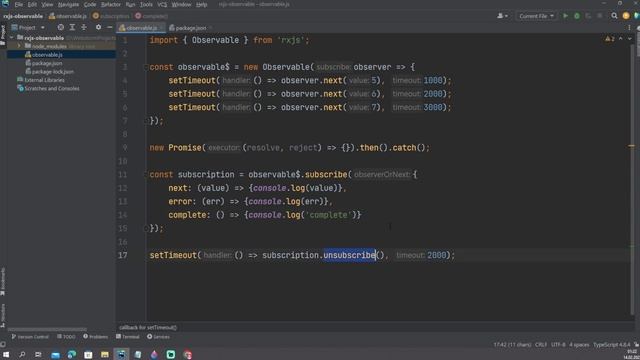The height and width of the screenshot is (360, 640).
Task: Click UTF-8 encoding in status bar
Action: tap(558, 344)
